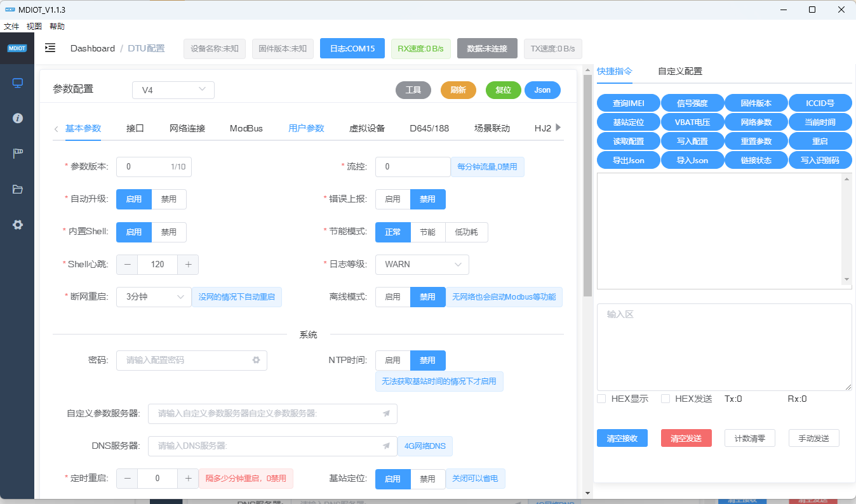This screenshot has width=856, height=504.
Task: Click 查询IMEI quick command
Action: tap(629, 103)
